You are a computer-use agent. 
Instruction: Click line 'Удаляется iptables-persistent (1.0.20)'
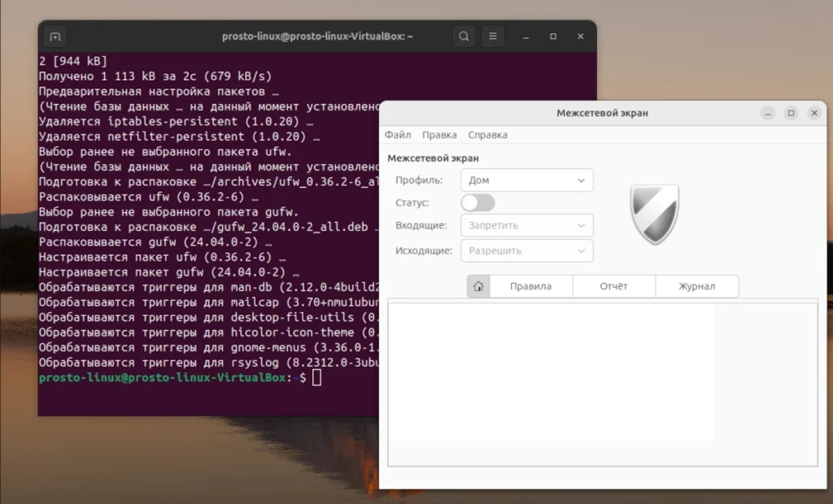[x=176, y=121]
